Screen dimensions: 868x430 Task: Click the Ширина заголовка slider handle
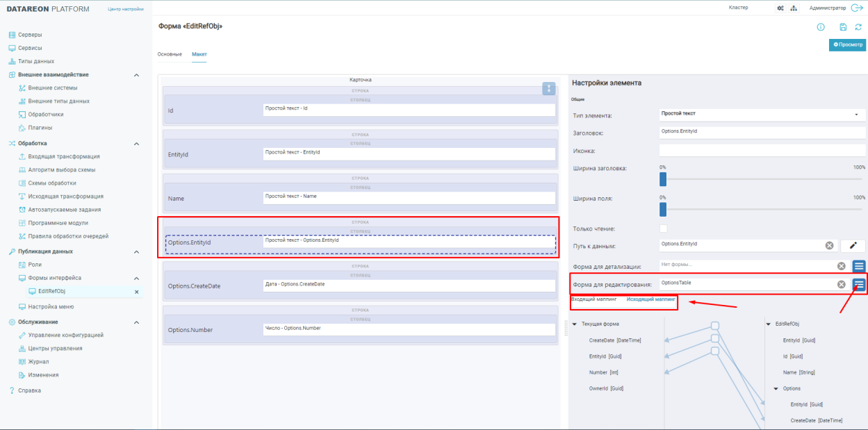click(x=663, y=179)
